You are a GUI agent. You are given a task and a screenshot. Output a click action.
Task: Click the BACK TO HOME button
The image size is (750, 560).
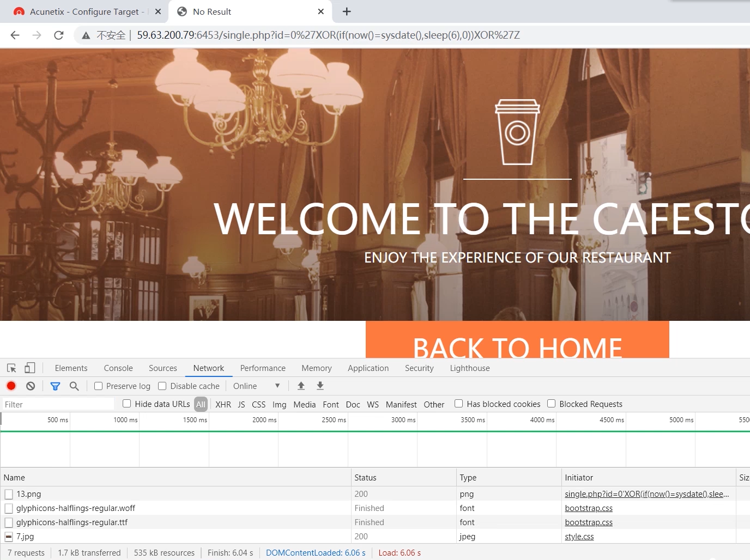pyautogui.click(x=517, y=339)
